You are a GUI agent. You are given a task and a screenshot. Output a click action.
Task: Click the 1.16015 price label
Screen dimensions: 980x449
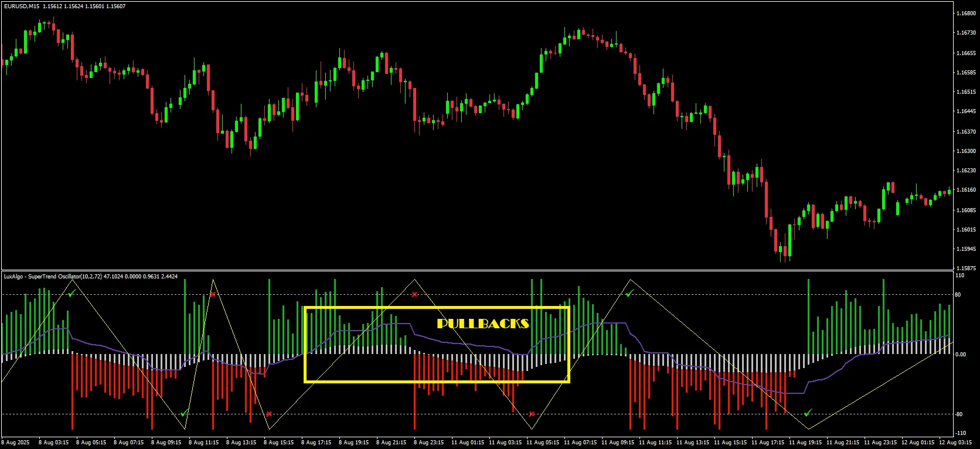(966, 230)
